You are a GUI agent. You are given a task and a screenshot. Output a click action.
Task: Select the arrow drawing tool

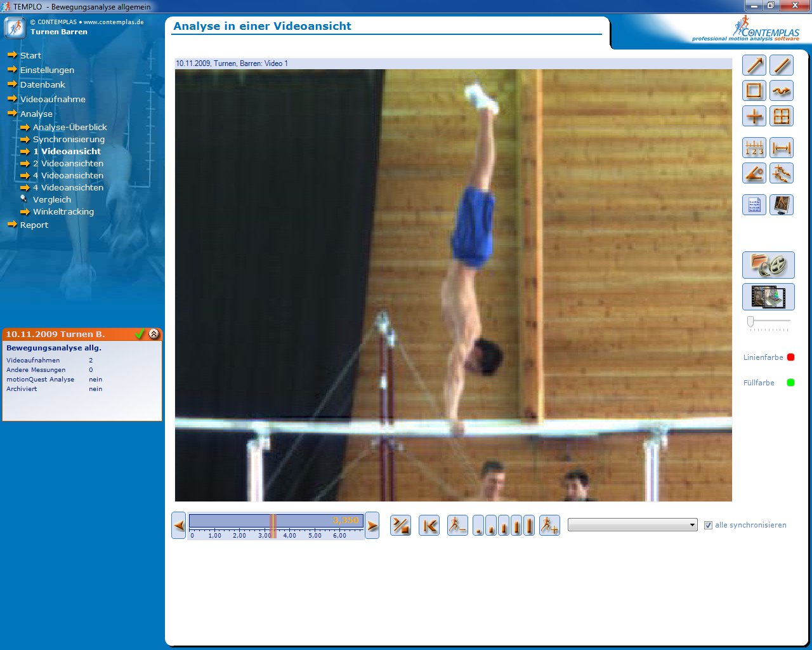[x=754, y=65]
